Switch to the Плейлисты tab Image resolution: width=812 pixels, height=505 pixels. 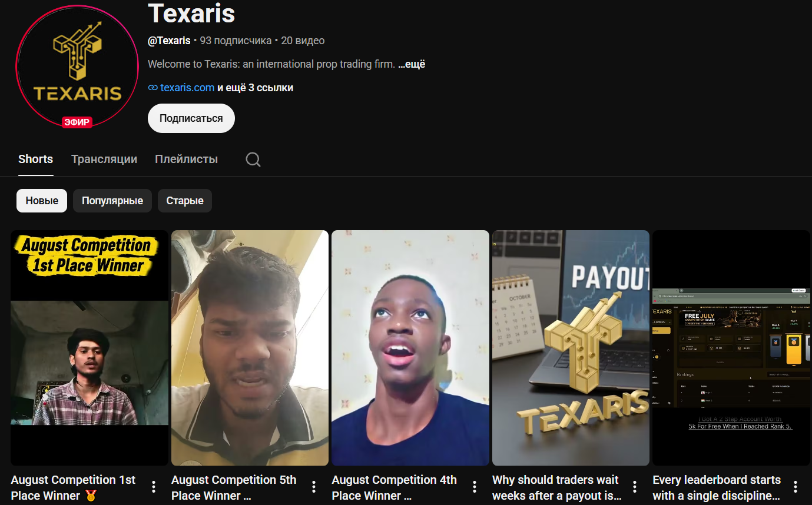point(186,159)
